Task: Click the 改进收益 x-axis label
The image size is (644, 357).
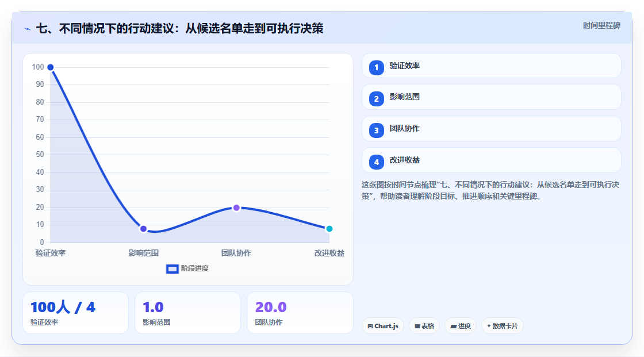Action: pos(329,253)
